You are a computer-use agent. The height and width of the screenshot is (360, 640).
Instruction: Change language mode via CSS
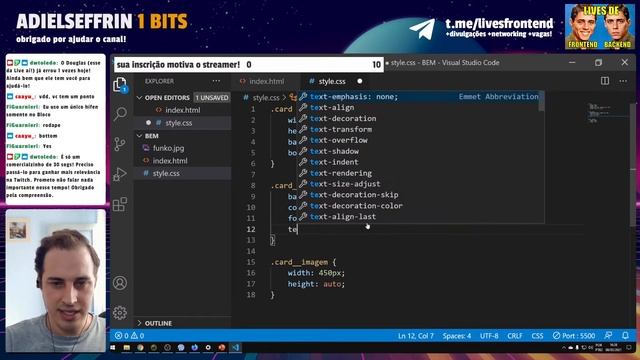click(x=537, y=336)
